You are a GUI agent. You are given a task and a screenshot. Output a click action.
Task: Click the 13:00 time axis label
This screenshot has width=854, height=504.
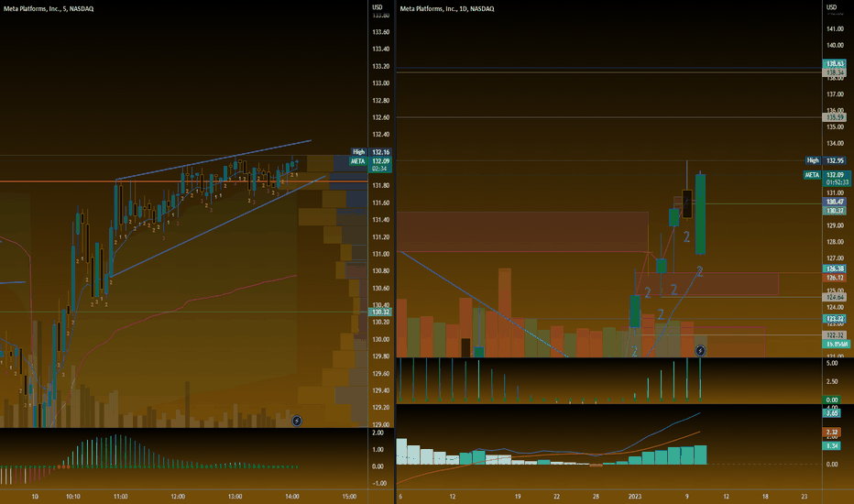tap(235, 497)
